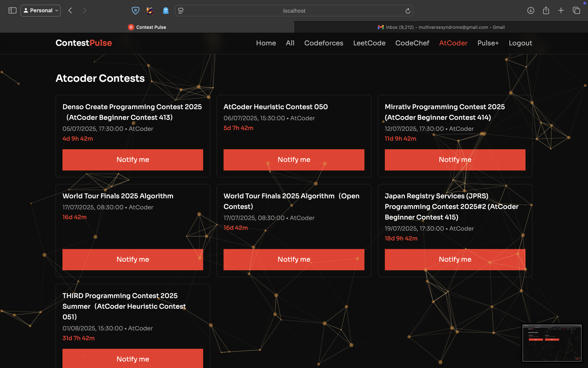
Task: Reload the page with the refresh icon
Action: (408, 11)
